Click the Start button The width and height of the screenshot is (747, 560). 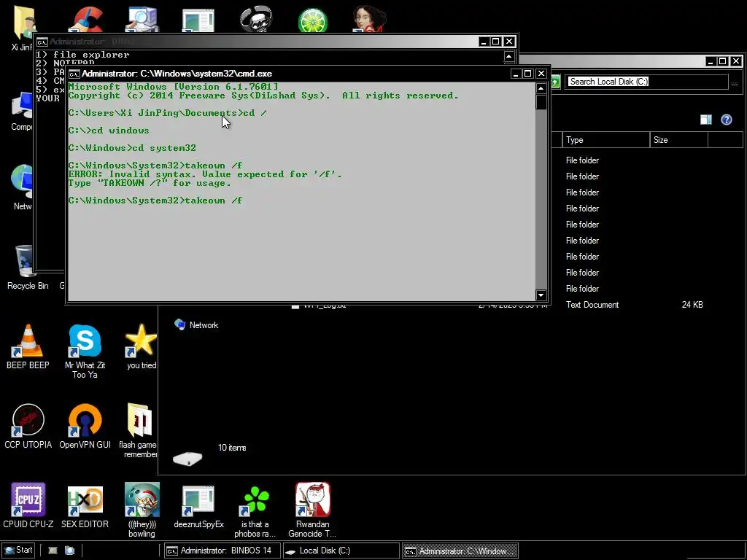(18, 550)
